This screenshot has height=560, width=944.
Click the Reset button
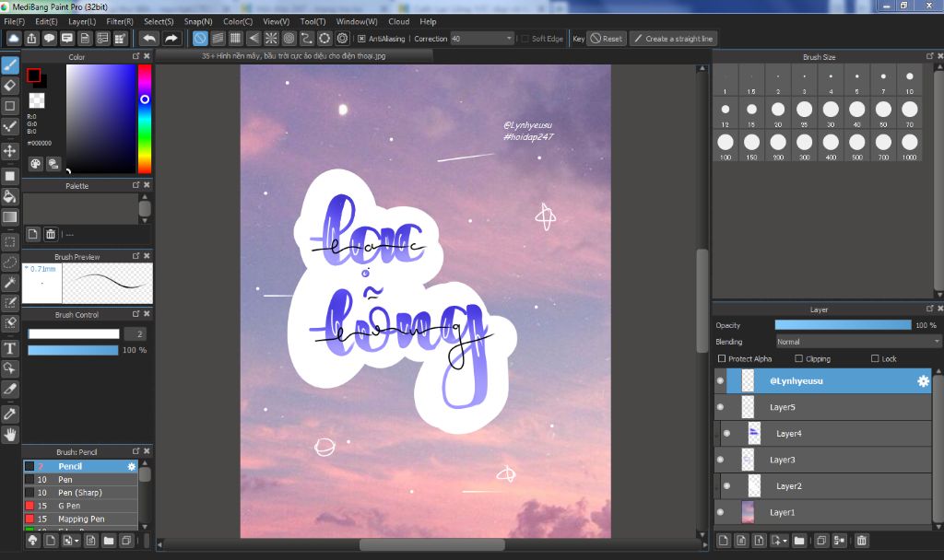607,39
